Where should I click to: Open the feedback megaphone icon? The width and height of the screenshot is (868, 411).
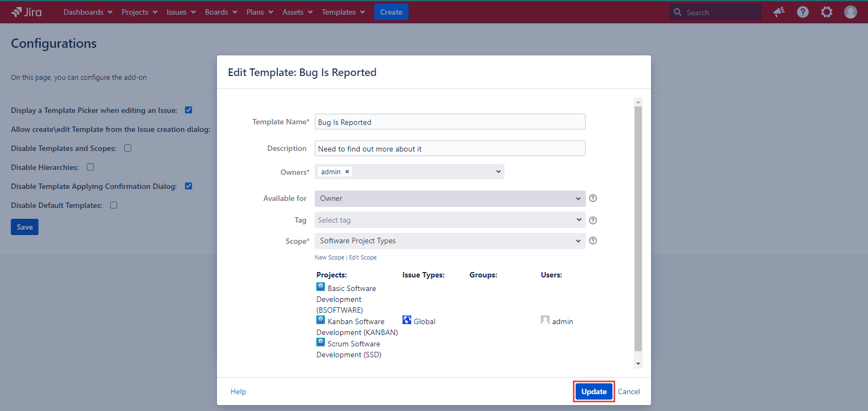(x=779, y=12)
